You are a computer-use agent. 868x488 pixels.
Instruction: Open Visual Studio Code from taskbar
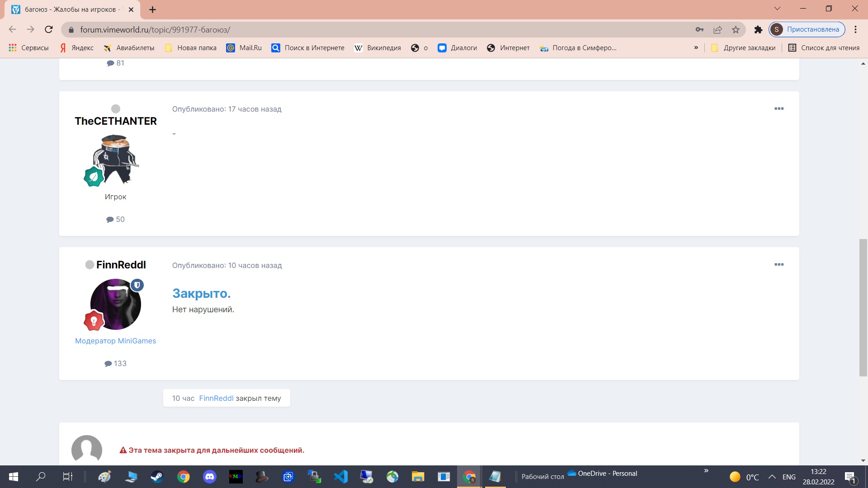[x=340, y=477]
